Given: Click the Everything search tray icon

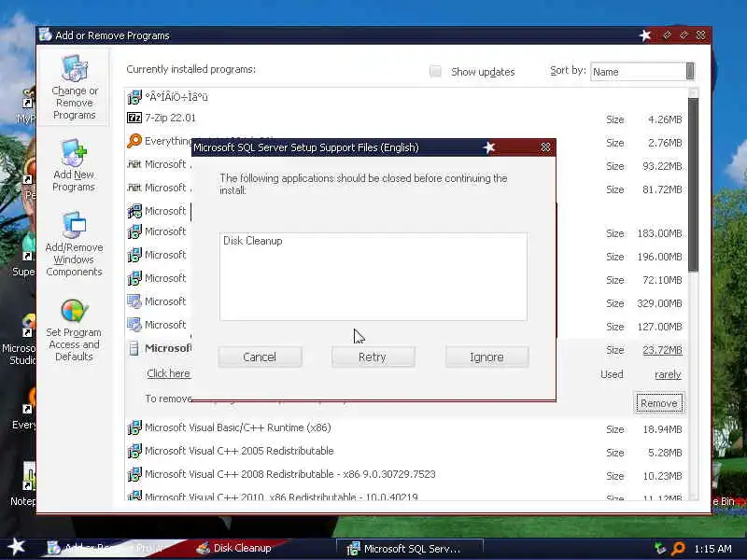Looking at the screenshot, I should [x=678, y=549].
